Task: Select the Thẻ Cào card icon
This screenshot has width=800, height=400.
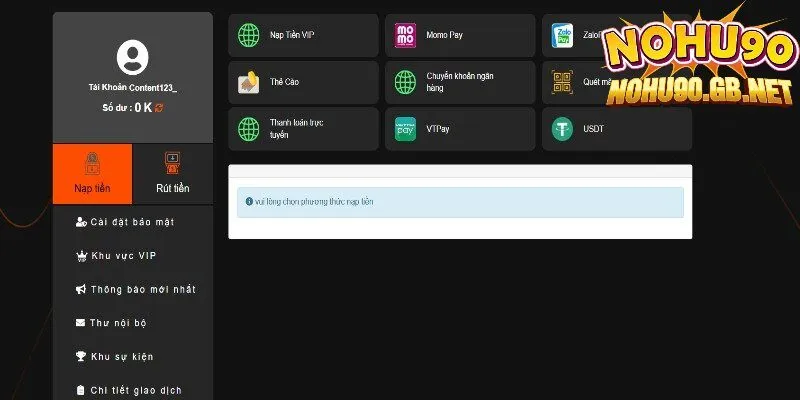Action: click(248, 83)
